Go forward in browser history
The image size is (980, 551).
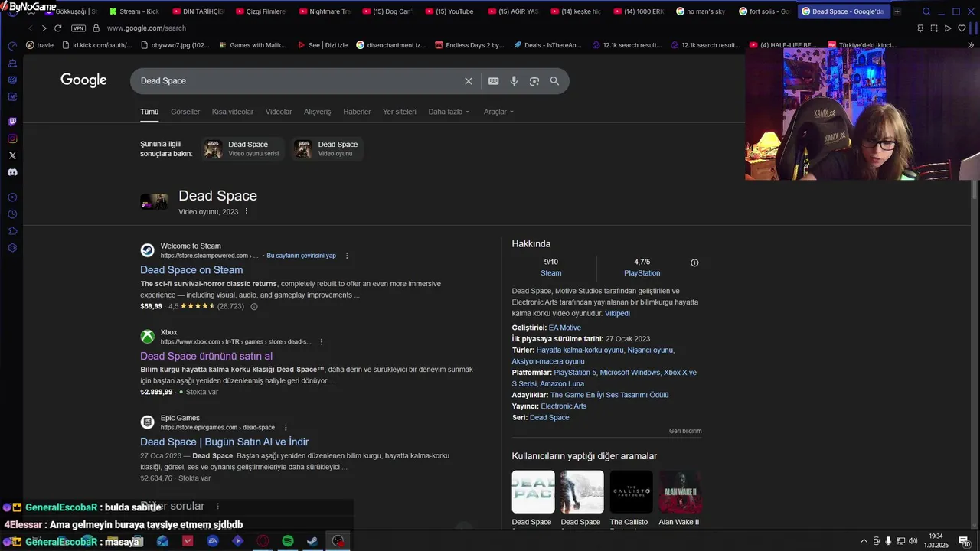click(44, 28)
